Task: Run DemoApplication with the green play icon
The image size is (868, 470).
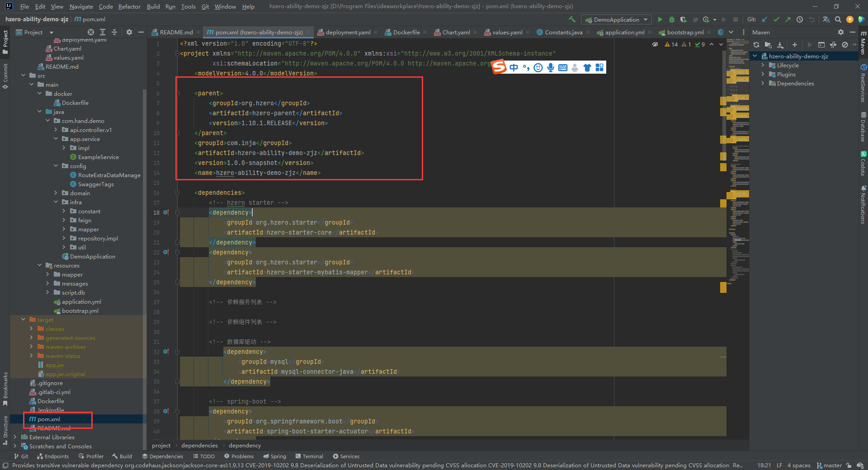Action: pos(660,19)
